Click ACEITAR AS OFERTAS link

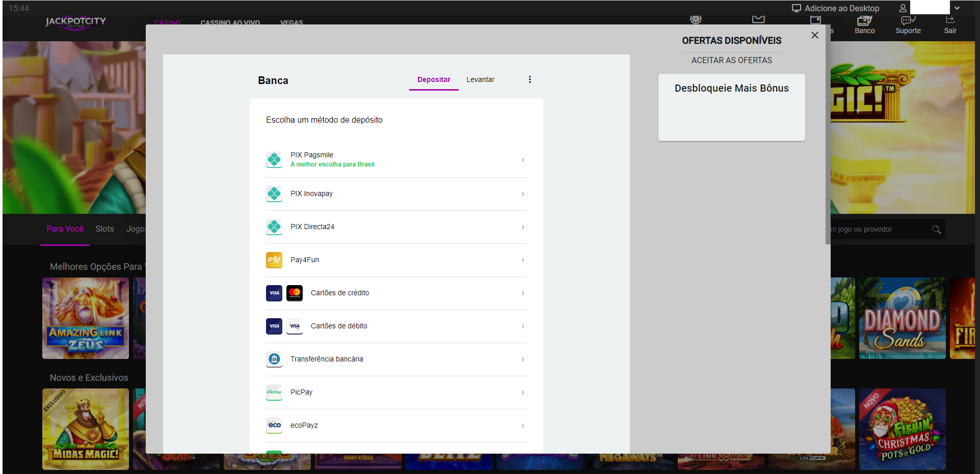[732, 60]
